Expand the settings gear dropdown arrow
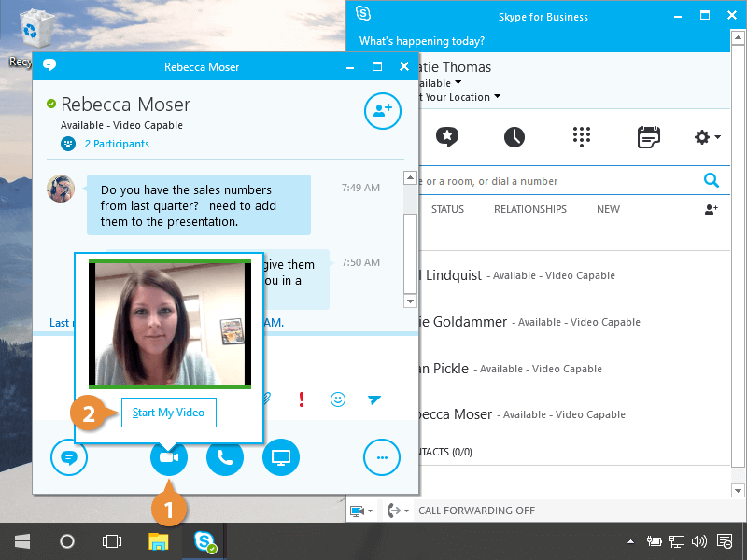The width and height of the screenshot is (747, 560). [717, 138]
